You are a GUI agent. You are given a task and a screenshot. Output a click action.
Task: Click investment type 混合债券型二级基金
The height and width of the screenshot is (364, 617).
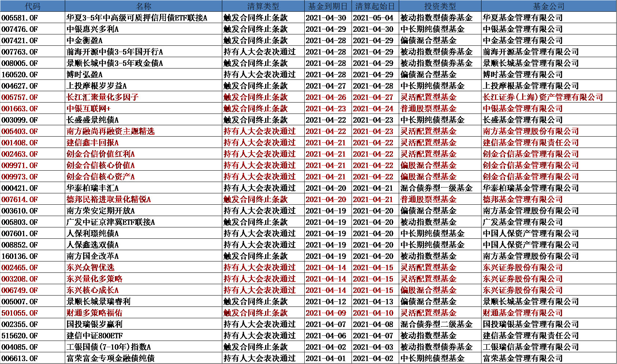(436, 324)
